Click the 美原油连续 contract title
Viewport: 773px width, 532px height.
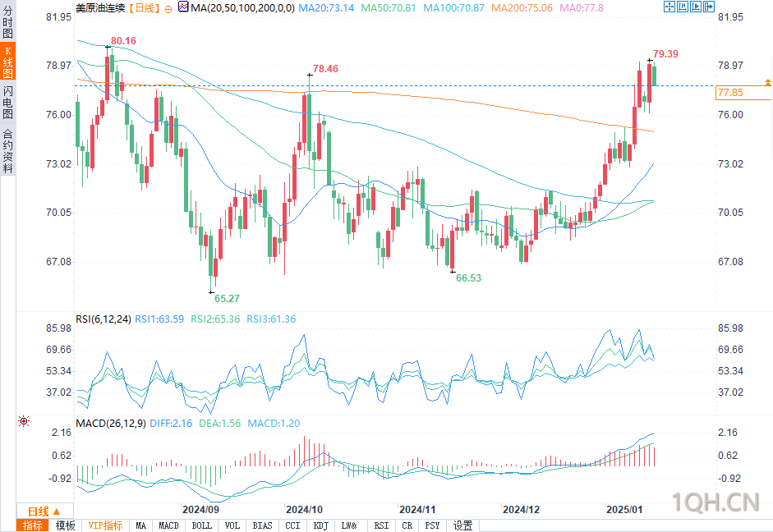[x=100, y=8]
